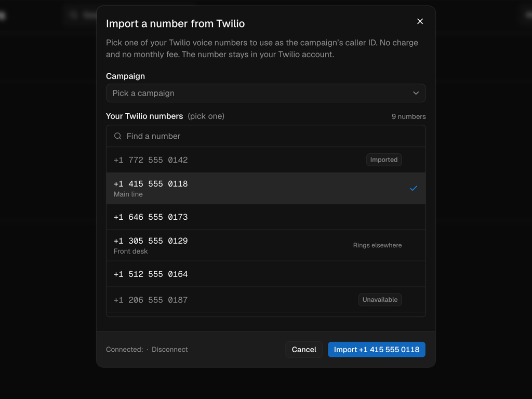Click Import +1 415 555 0118 button
The image size is (532, 399).
(377, 350)
